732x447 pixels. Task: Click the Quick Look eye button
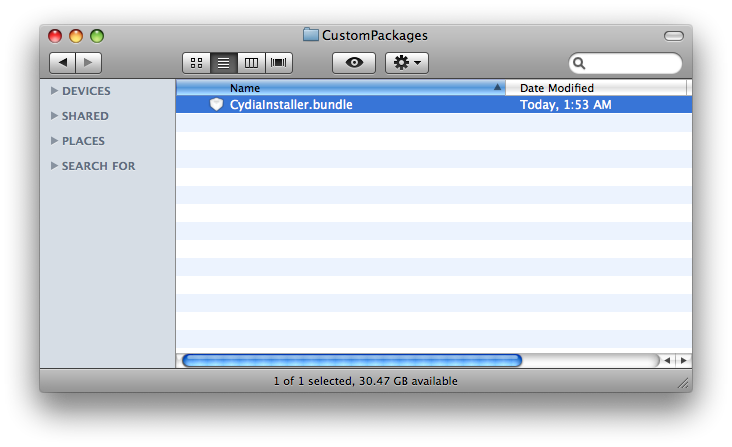point(354,63)
